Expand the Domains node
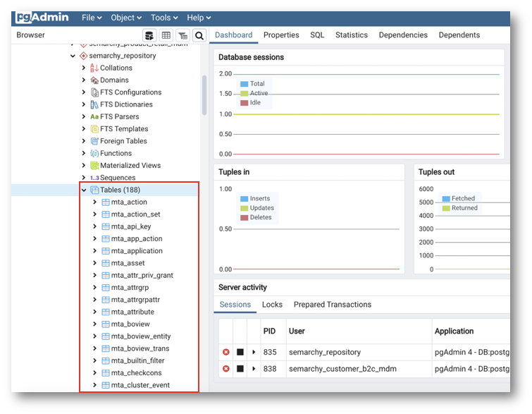The height and width of the screenshot is (414, 532). pos(84,80)
